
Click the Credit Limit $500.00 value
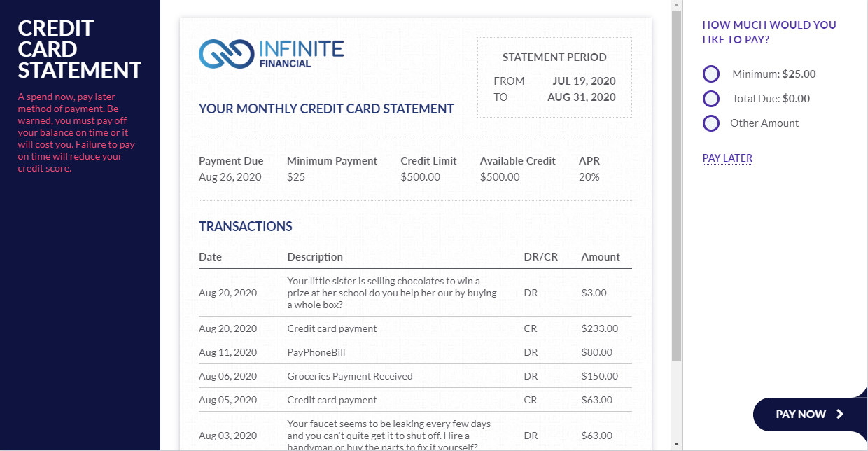click(420, 177)
